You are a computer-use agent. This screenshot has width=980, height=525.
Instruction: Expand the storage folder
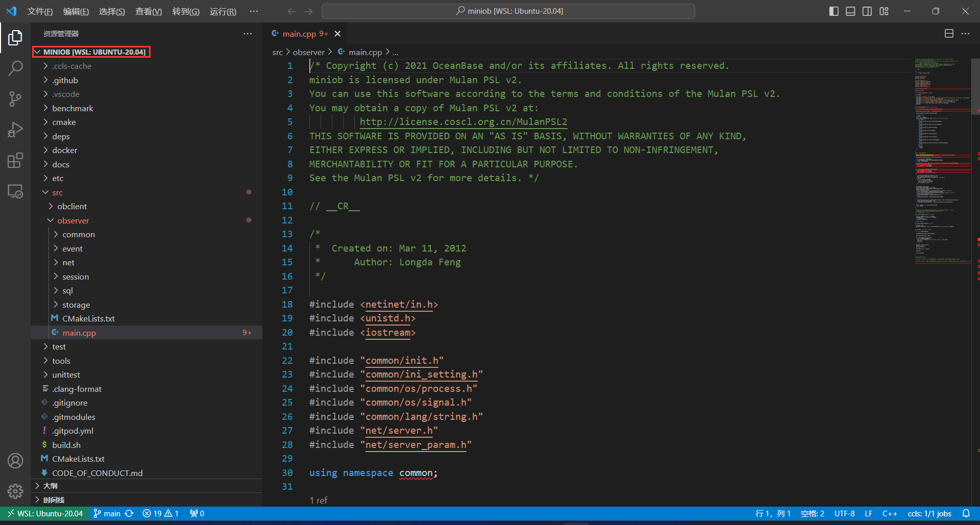[76, 305]
